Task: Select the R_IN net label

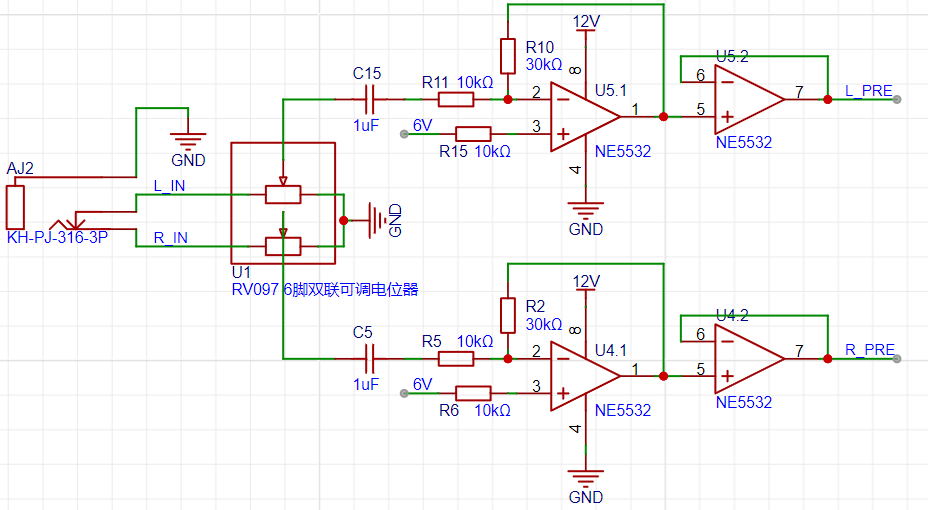Action: coord(170,238)
